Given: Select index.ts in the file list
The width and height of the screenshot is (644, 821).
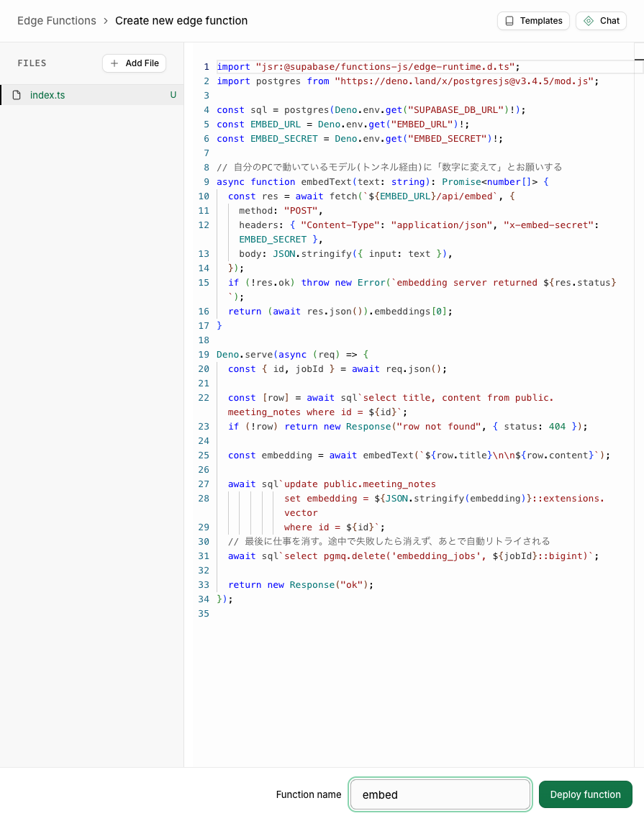Looking at the screenshot, I should pyautogui.click(x=92, y=95).
